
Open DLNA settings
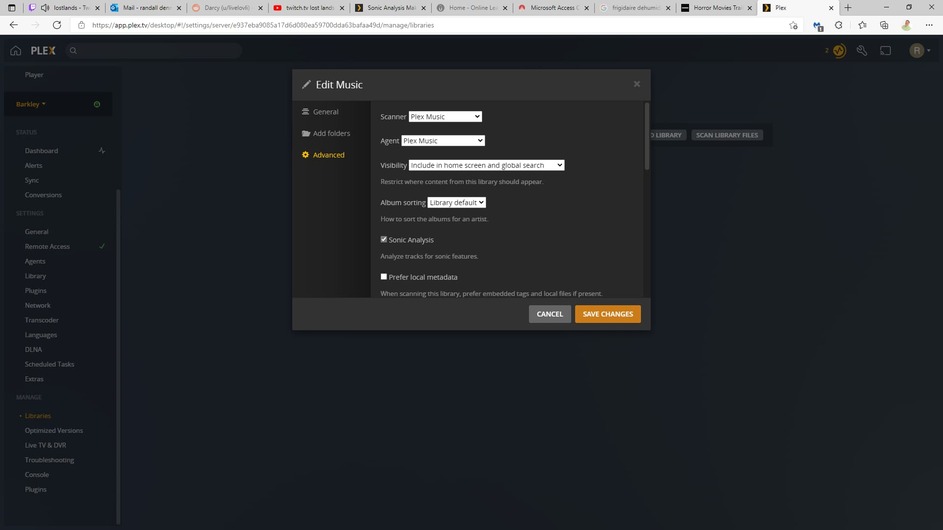pyautogui.click(x=33, y=350)
